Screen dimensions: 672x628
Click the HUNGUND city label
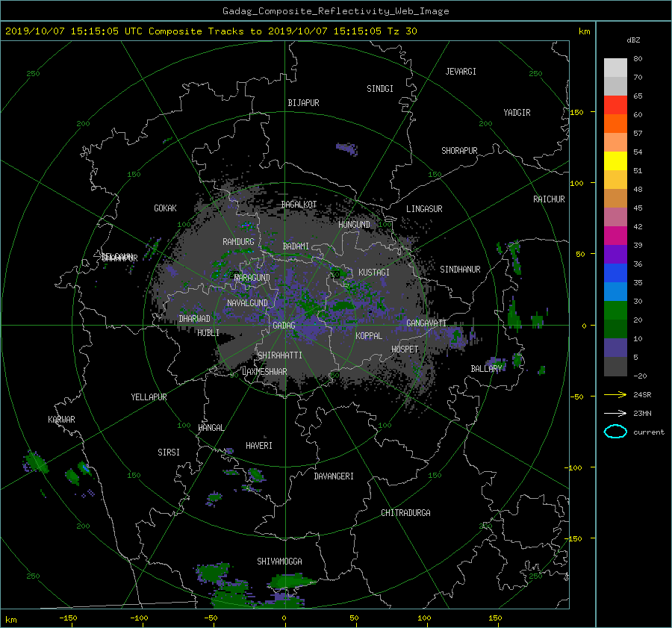click(354, 225)
